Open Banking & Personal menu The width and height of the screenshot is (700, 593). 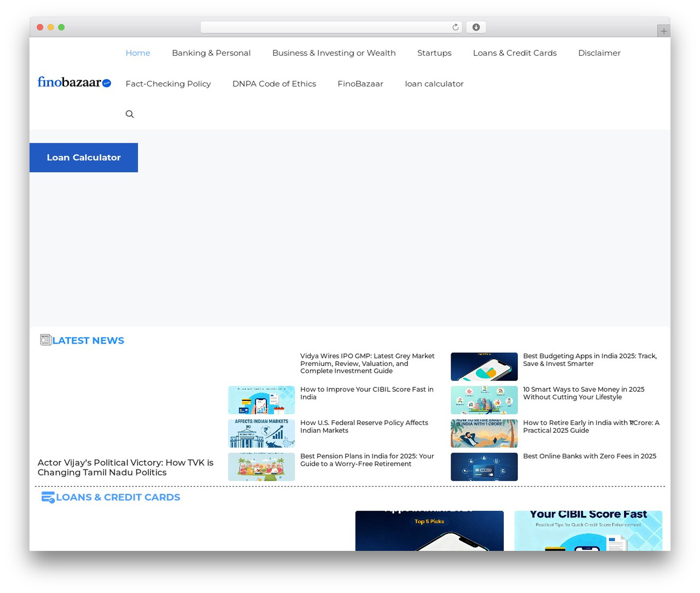pyautogui.click(x=211, y=53)
